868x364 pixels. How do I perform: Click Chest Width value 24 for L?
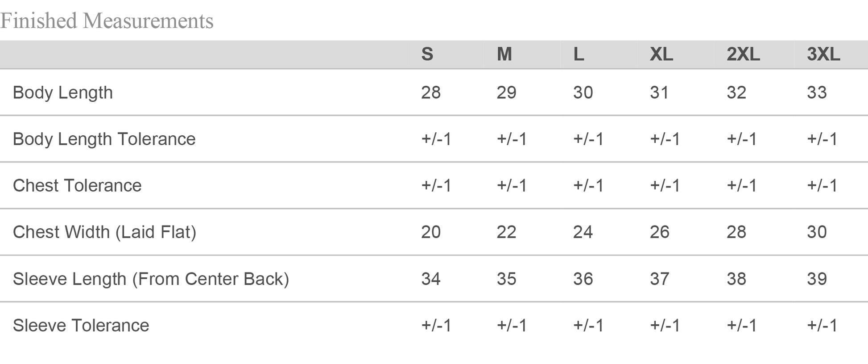pos(583,232)
